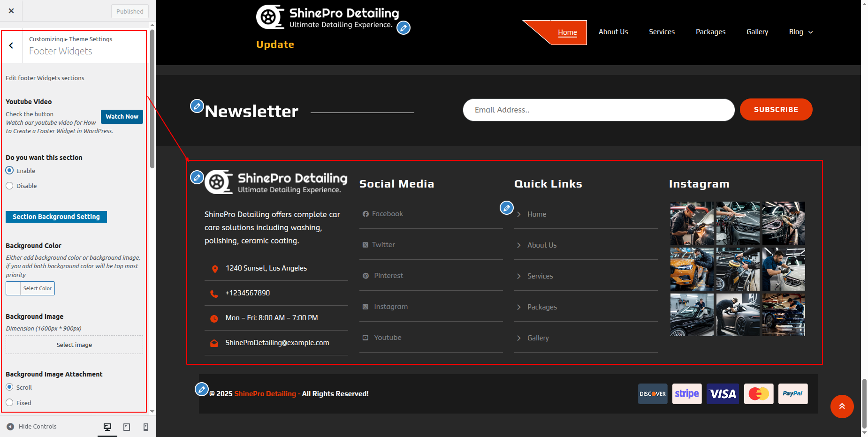The width and height of the screenshot is (868, 437).
Task: Switch to tablet preview device icon
Action: click(x=127, y=427)
